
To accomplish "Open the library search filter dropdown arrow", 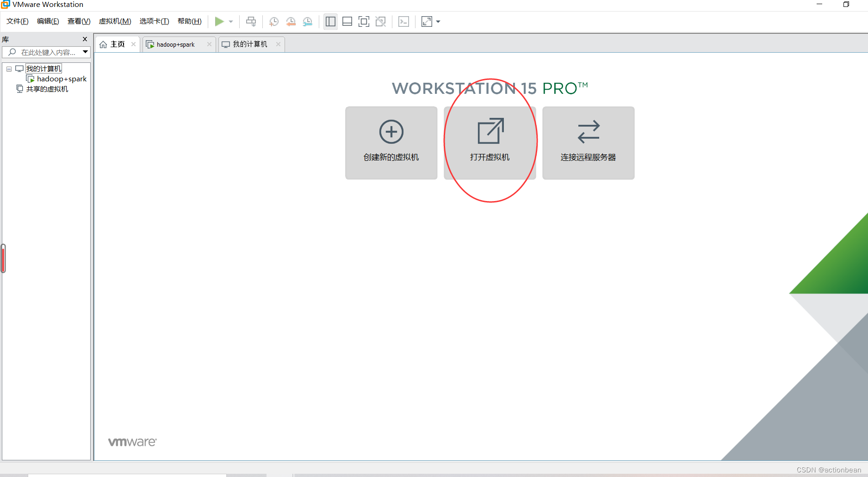I will (85, 52).
